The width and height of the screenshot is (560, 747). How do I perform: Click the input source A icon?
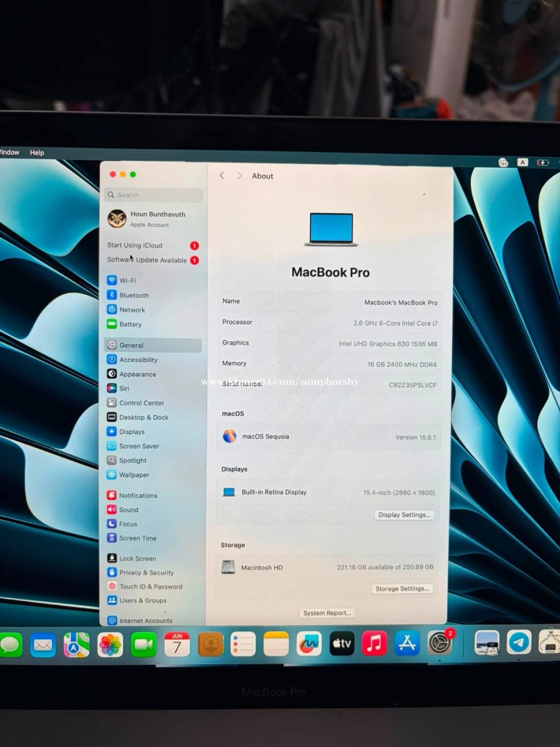(522, 163)
